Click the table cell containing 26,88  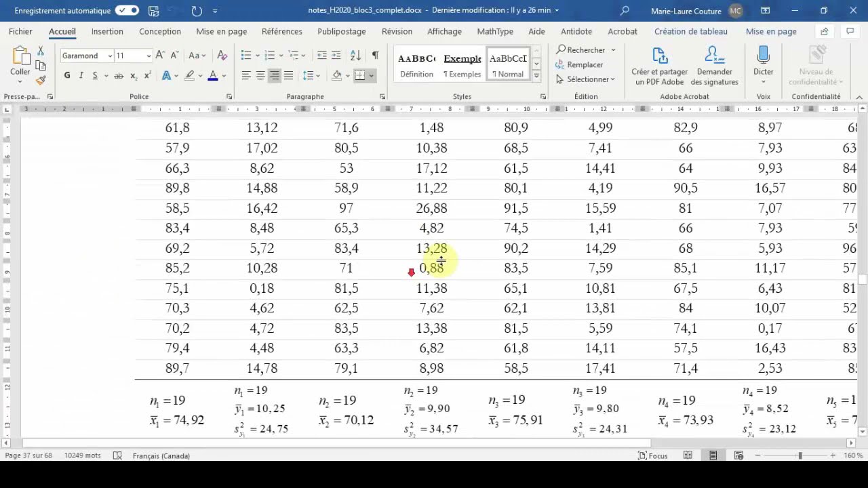click(x=431, y=208)
